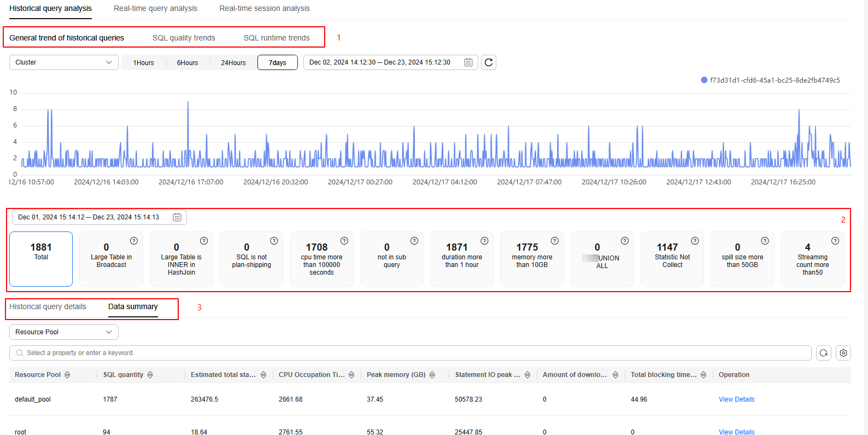Click the Dec 02 – Dec 23 date range field
868x435 pixels.
point(391,62)
